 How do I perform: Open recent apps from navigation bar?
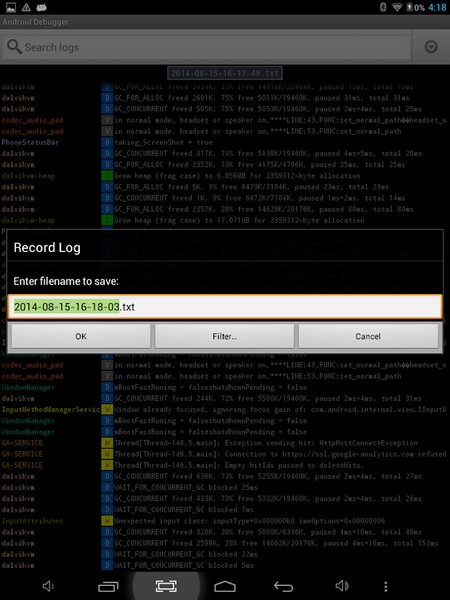click(x=108, y=587)
